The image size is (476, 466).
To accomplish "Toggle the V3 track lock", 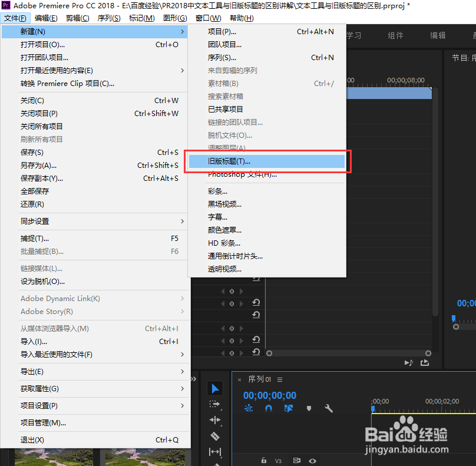I will pos(264,461).
